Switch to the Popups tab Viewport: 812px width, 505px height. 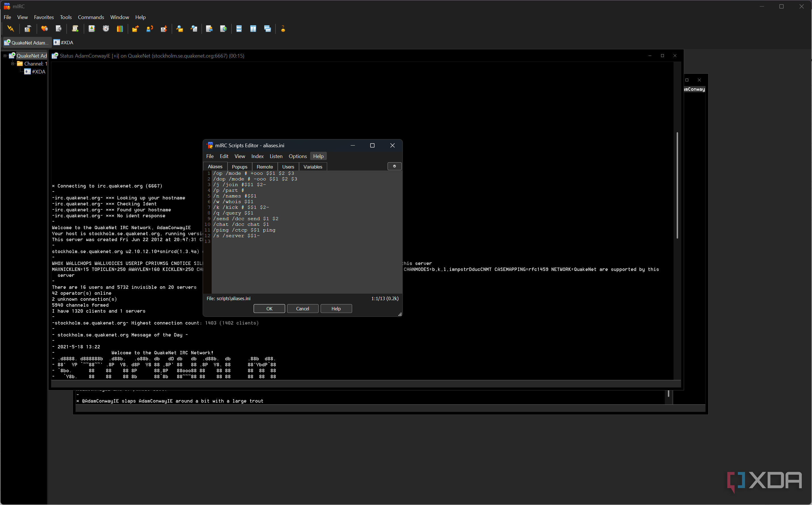[x=239, y=167]
